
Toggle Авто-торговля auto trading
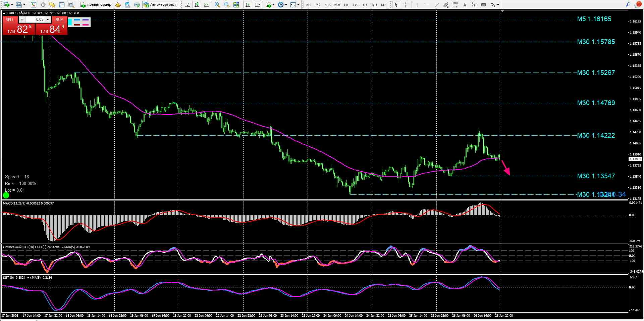coord(161,5)
